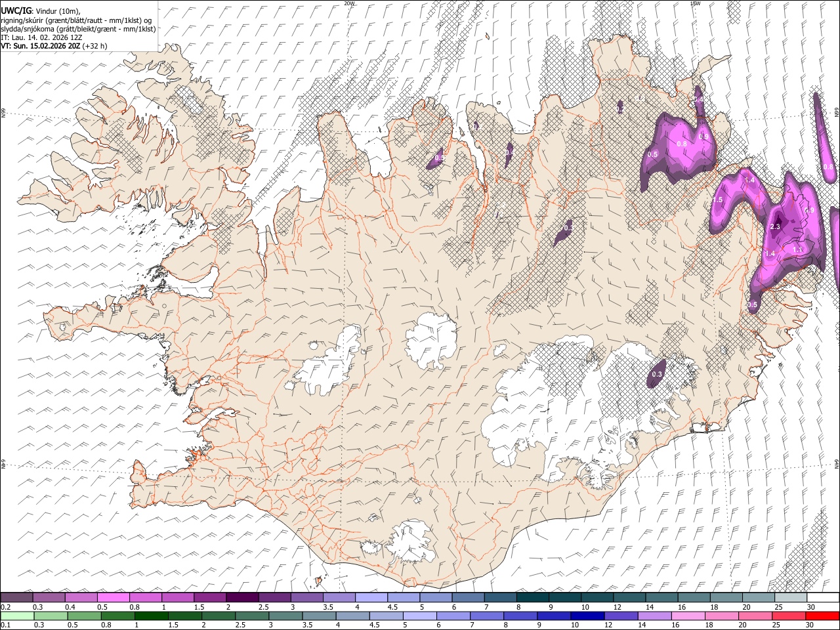Click the light violet rain-scale swatch labeled 14

[654, 616]
